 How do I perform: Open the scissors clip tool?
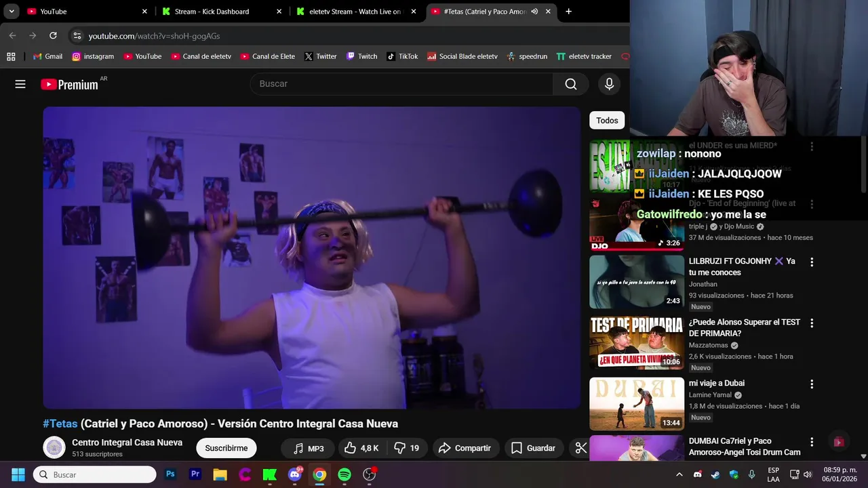580,448
